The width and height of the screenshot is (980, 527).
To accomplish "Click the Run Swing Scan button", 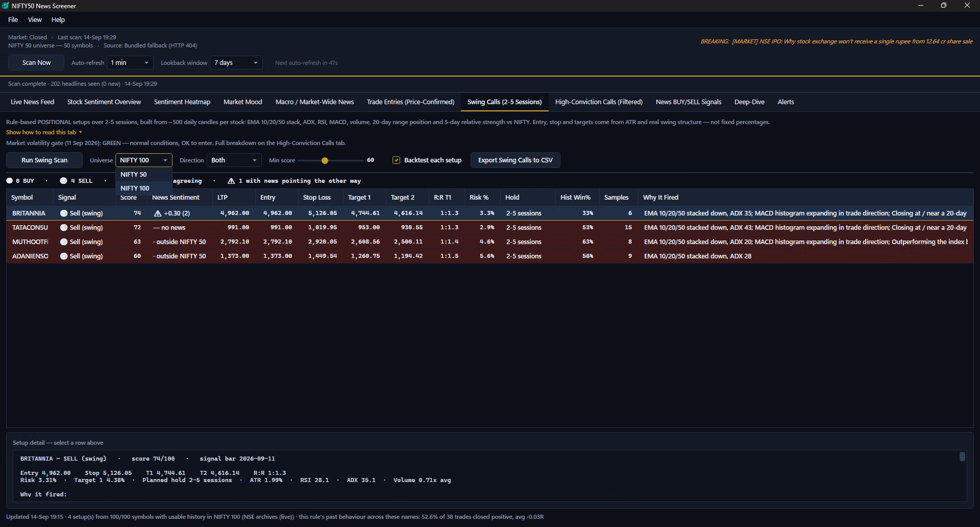I will pyautogui.click(x=44, y=160).
